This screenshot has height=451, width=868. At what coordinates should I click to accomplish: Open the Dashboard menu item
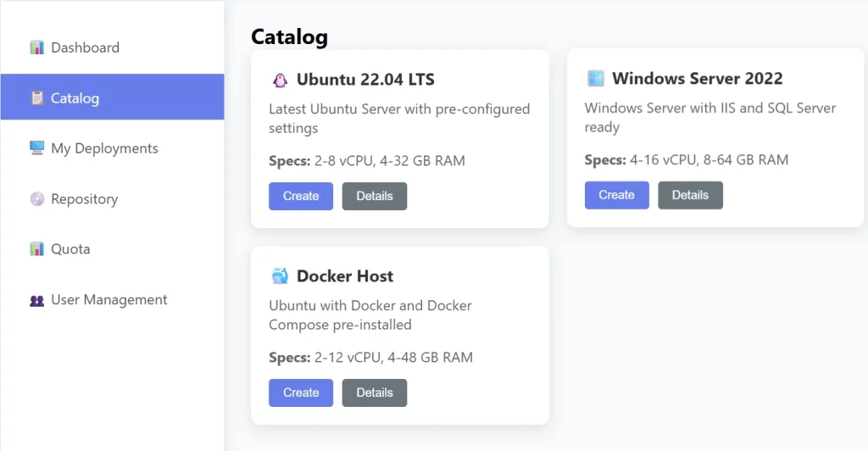pyautogui.click(x=113, y=47)
